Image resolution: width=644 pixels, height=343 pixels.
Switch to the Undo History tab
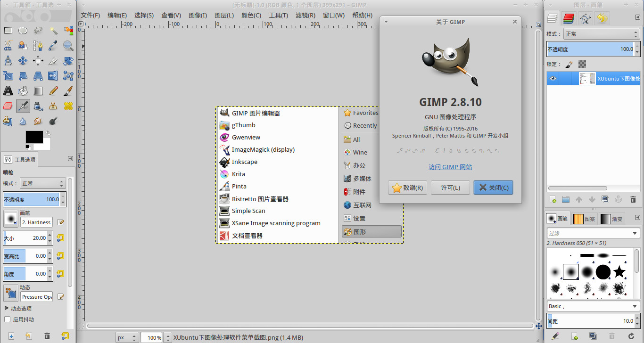602,18
